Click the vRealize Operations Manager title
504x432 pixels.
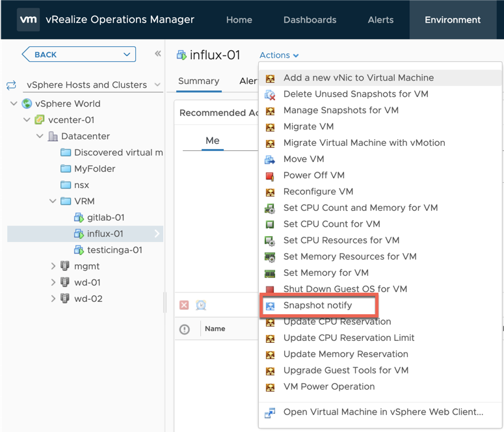tap(120, 20)
